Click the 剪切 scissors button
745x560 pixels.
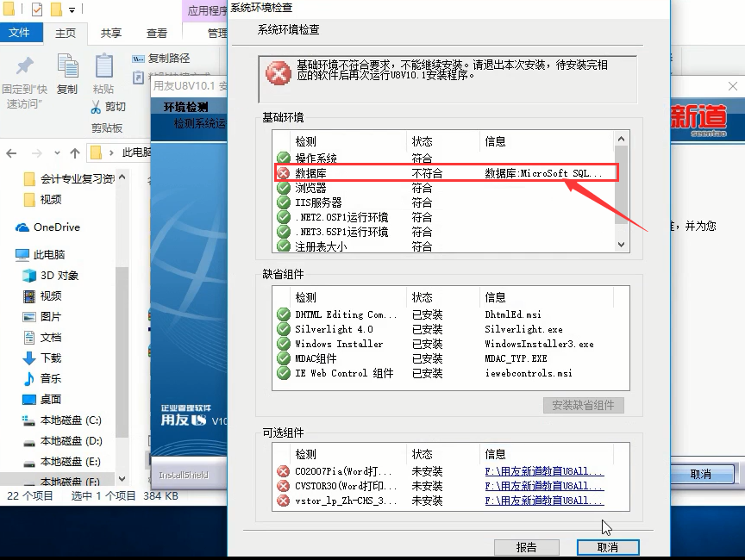[x=109, y=107]
